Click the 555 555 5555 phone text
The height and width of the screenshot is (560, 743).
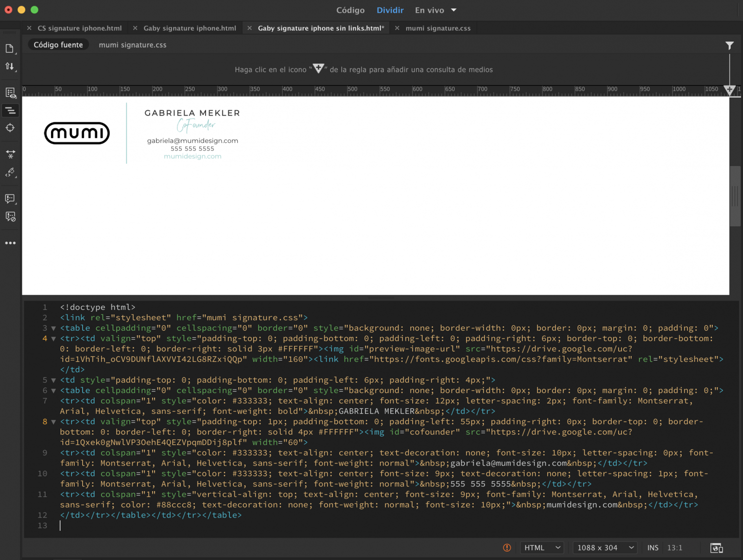click(193, 149)
